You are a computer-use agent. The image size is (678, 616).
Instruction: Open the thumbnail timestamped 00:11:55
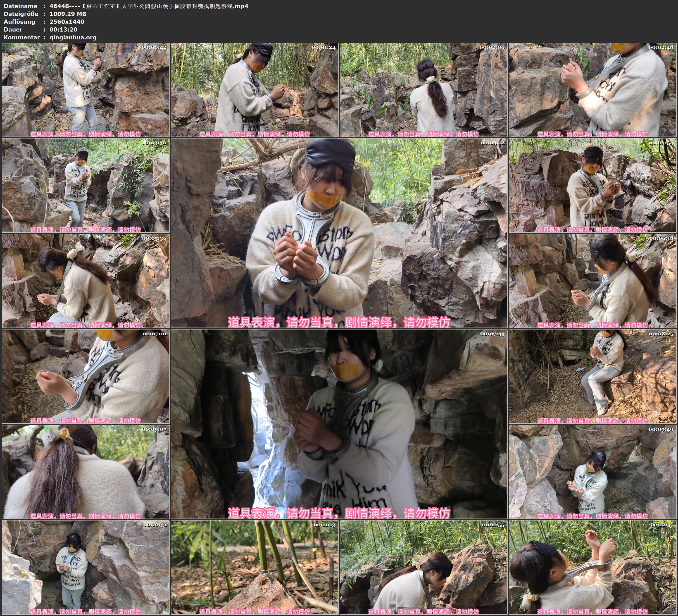423,567
